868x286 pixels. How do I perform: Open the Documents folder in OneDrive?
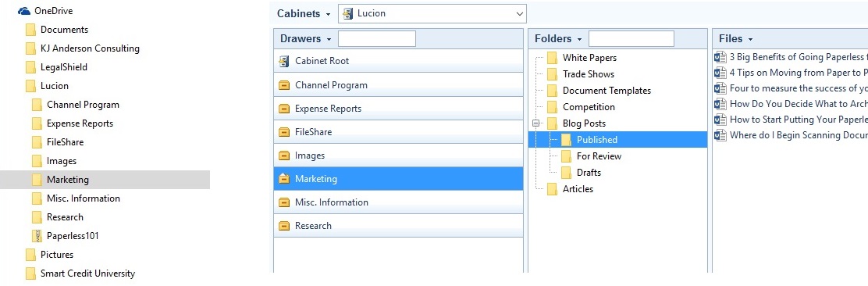tap(64, 30)
